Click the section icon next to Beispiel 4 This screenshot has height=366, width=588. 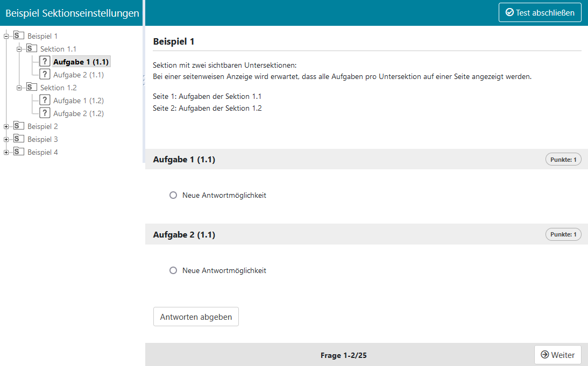[19, 152]
